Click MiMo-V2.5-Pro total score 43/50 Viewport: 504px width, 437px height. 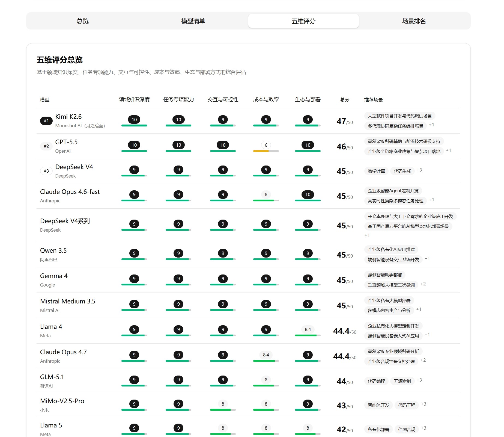(x=345, y=406)
